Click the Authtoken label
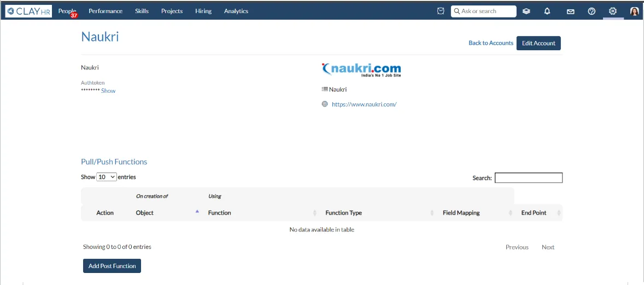644x285 pixels. click(93, 83)
